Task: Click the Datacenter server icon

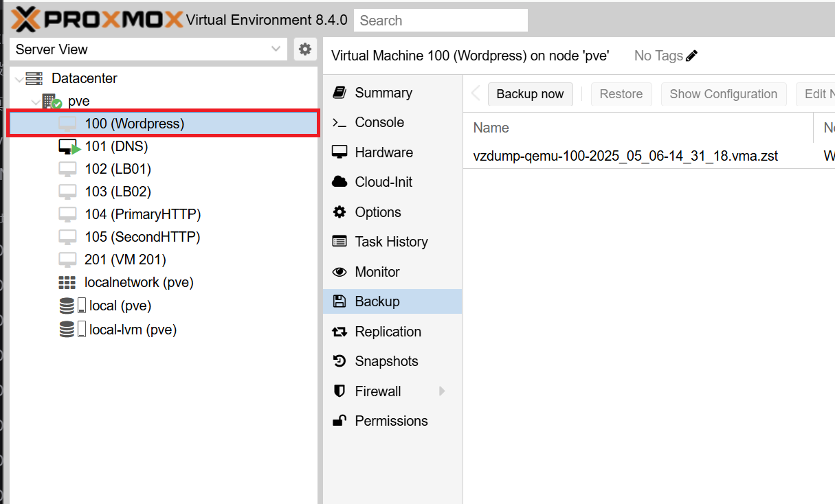Action: 34,78
